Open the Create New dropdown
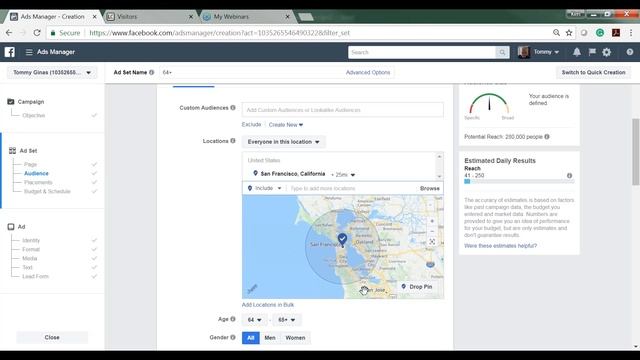 pyautogui.click(x=286, y=125)
